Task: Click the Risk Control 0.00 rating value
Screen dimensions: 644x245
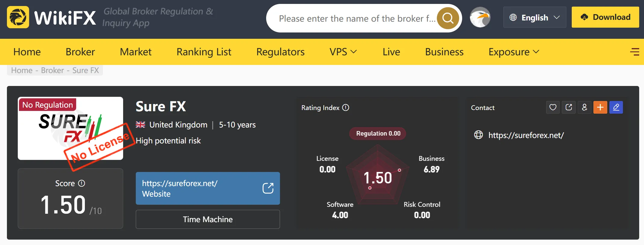Action: click(x=422, y=215)
